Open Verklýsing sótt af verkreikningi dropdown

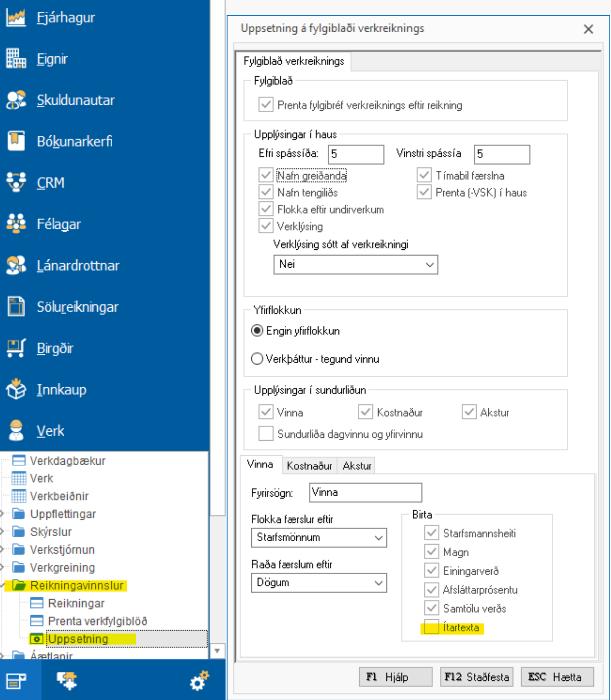356,265
